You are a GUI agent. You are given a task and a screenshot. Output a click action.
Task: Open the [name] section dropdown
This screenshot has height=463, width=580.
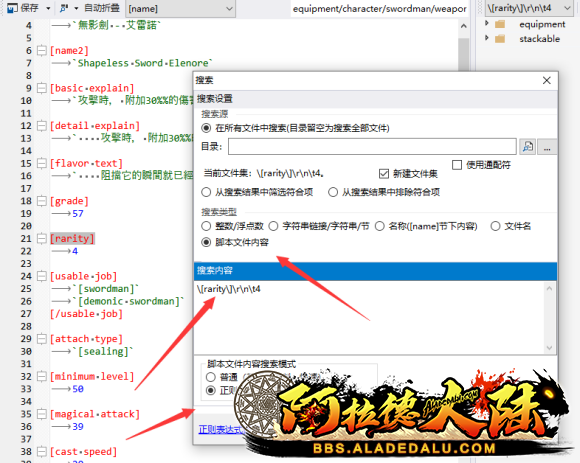[x=181, y=9]
